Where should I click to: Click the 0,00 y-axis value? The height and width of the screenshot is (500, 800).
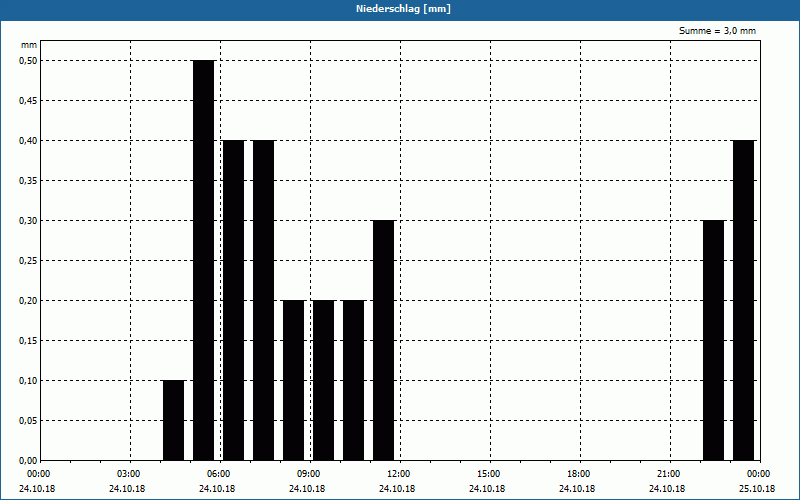pyautogui.click(x=28, y=460)
